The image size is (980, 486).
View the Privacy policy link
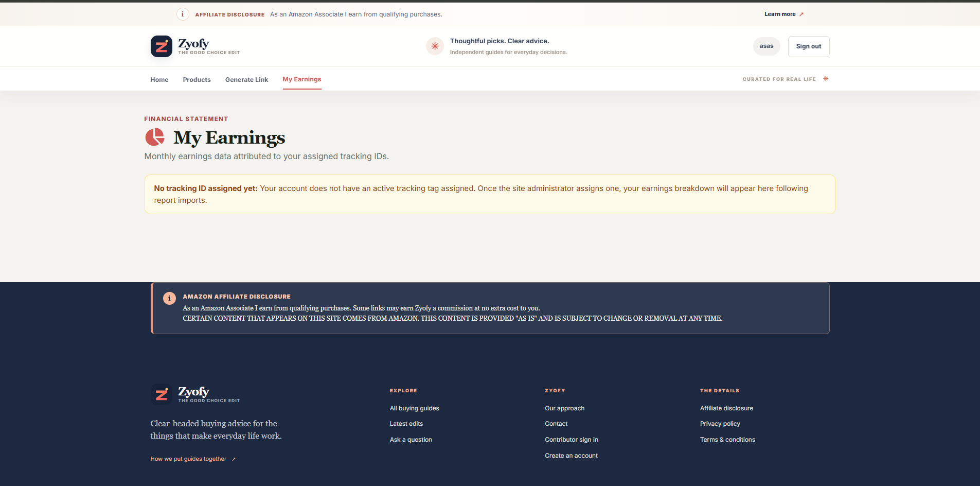[720, 424]
